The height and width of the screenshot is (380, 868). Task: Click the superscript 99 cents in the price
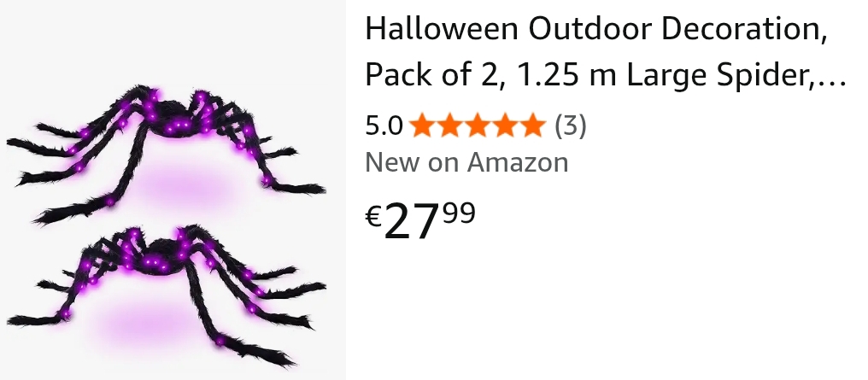click(459, 213)
